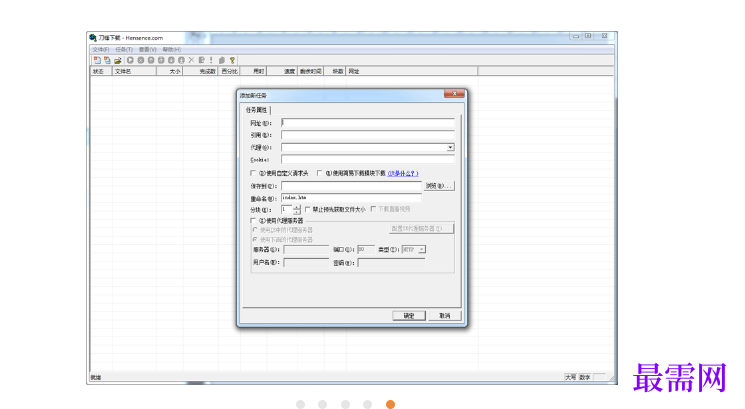This screenshot has height=409, width=745.
Task: Click the 状态 column header
Action: (101, 71)
